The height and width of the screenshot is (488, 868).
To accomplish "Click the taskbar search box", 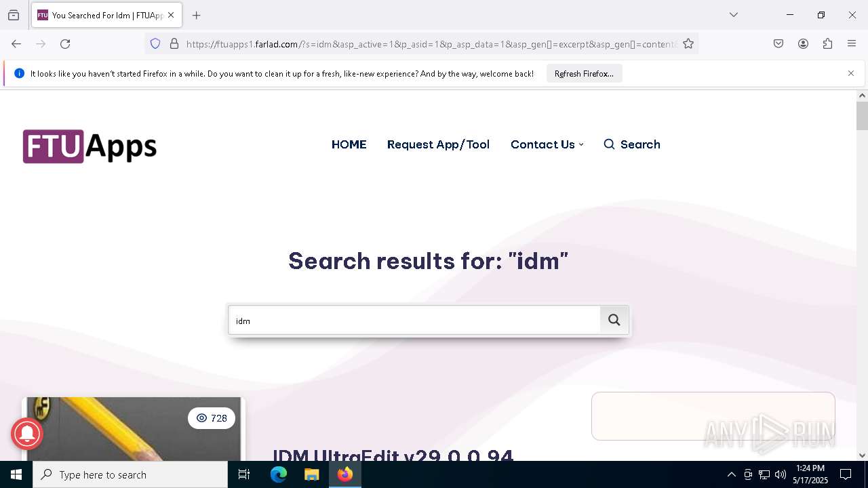I will [130, 474].
